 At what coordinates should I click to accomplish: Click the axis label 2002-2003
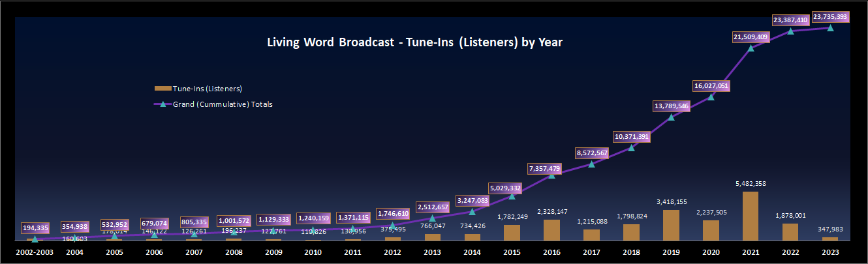[34, 252]
